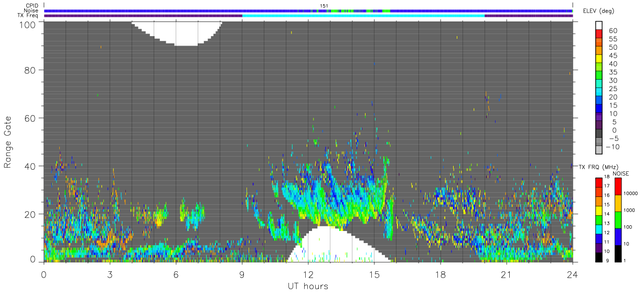Click the cyan 20–25 swatch in ELEV legend
Viewport: 644px width, 297px height.
[599, 92]
